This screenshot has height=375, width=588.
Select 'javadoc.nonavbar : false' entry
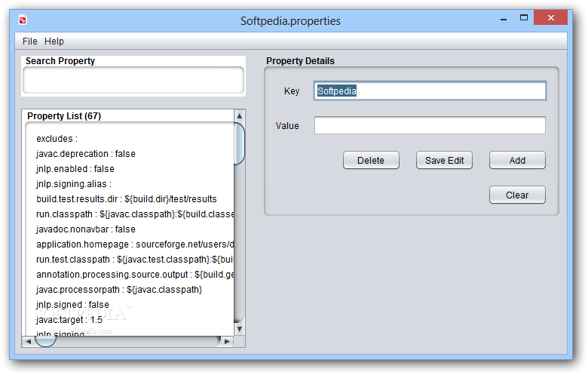click(86, 229)
